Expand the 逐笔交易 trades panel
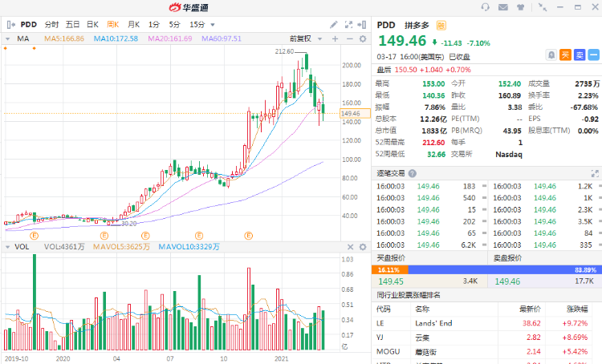602x364 pixels. click(595, 173)
